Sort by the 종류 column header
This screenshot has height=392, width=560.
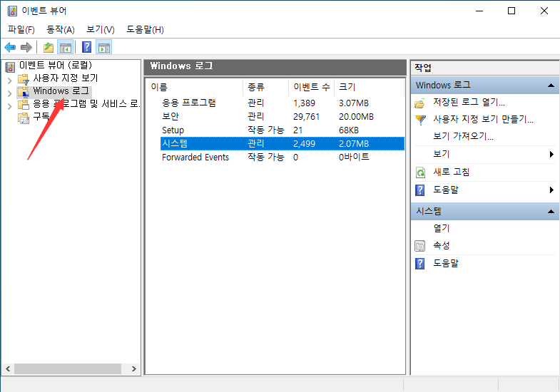(265, 87)
